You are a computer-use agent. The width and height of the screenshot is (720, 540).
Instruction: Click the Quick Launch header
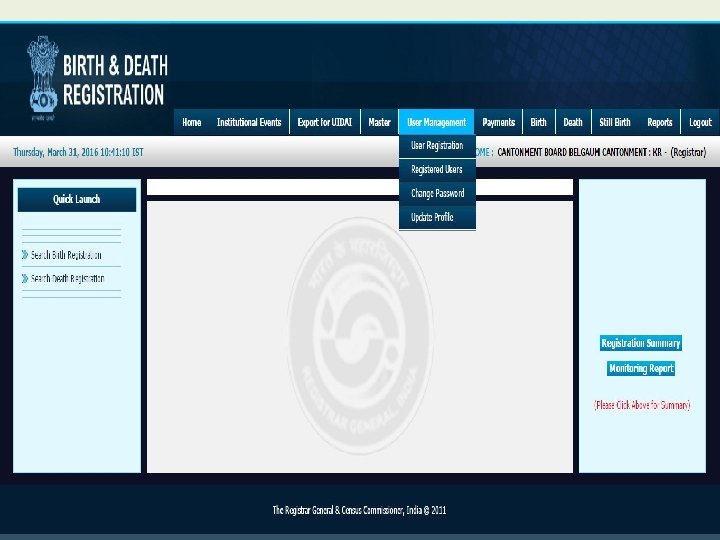tap(77, 199)
